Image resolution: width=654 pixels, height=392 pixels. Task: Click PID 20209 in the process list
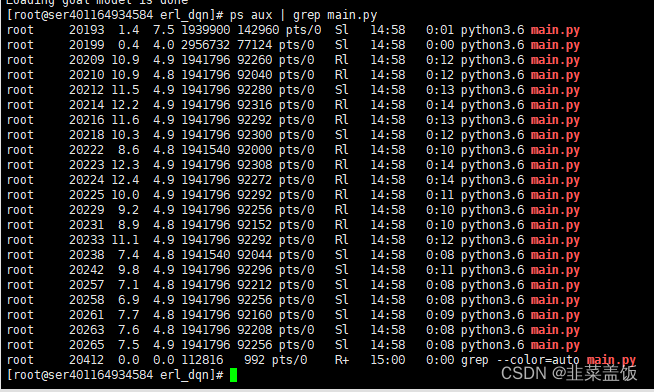coord(86,60)
